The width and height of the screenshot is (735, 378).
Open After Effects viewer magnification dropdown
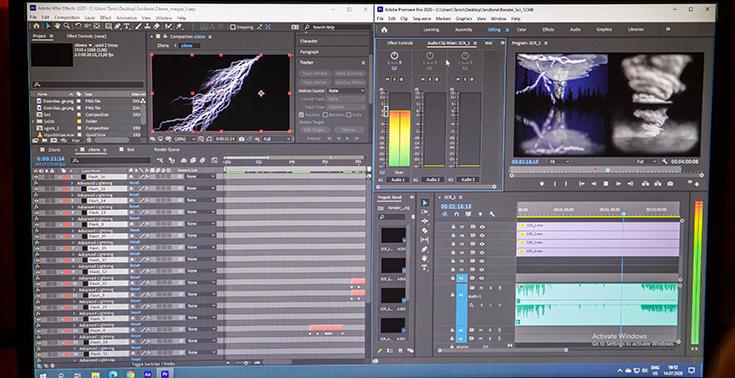(184, 139)
